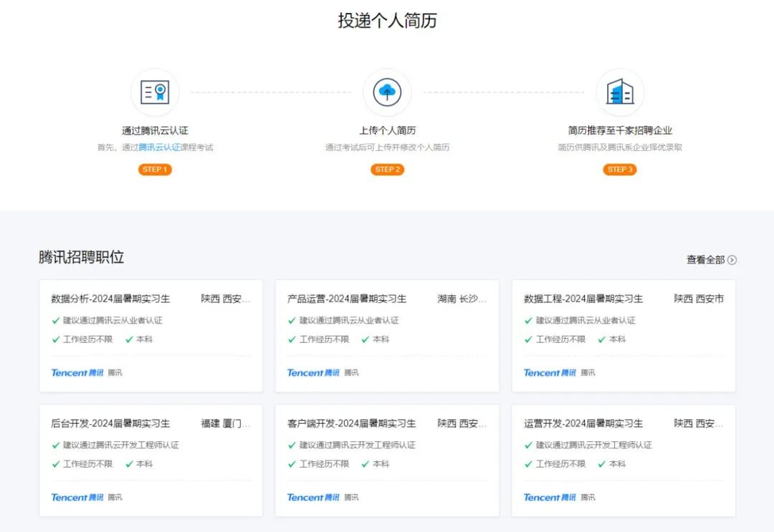Click the STEP 2 orange badge
Image resolution: width=774 pixels, height=532 pixels.
pyautogui.click(x=388, y=170)
